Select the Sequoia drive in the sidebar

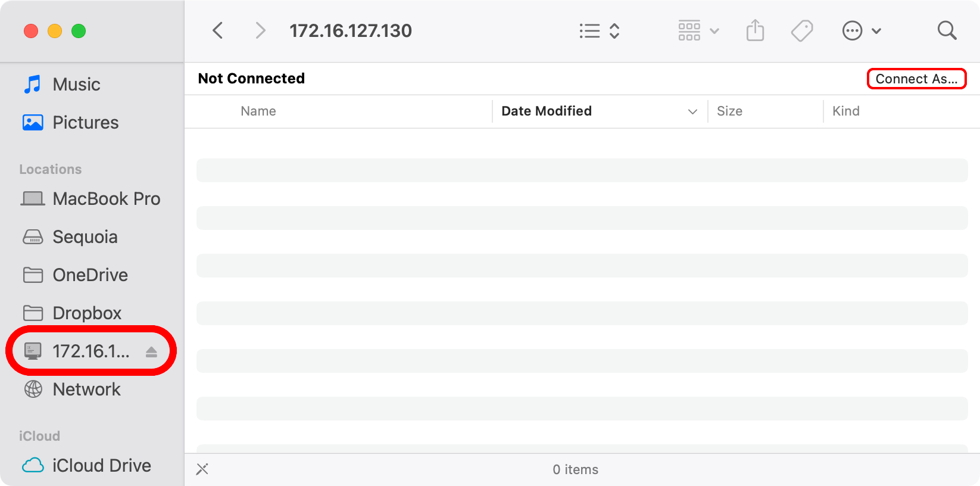[85, 236]
